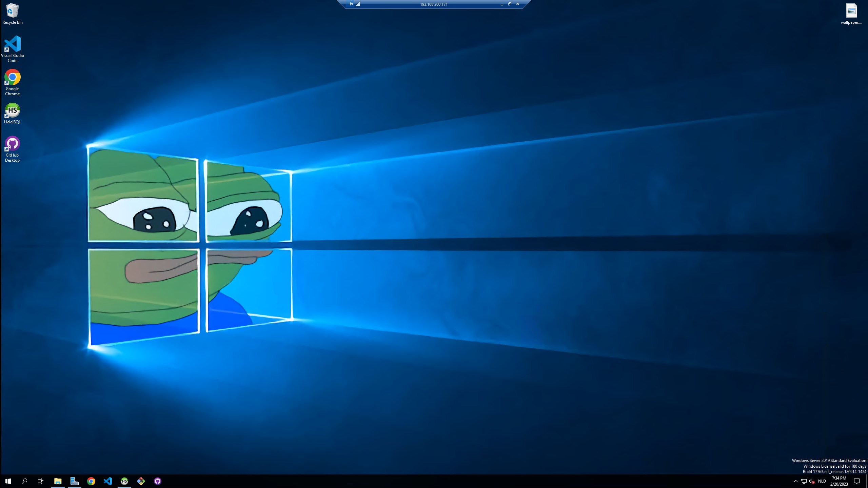Select the HeidiSQL desktop shortcut
868x488 pixels.
(x=12, y=110)
